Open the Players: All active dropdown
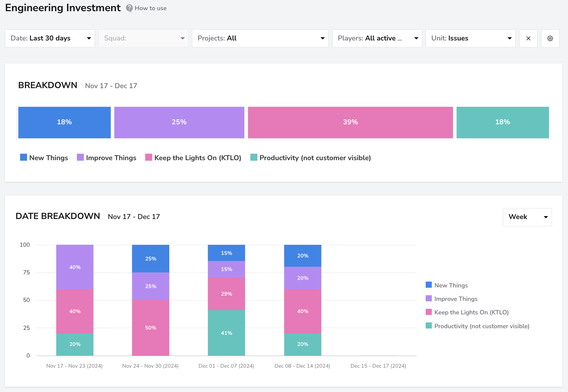The width and height of the screenshot is (568, 392). tap(377, 38)
